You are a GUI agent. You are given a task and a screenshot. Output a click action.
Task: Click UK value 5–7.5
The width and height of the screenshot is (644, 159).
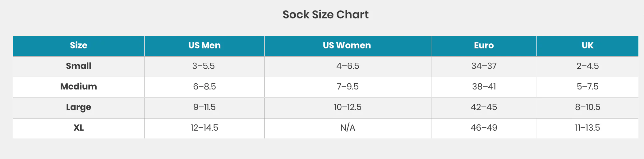pos(588,87)
